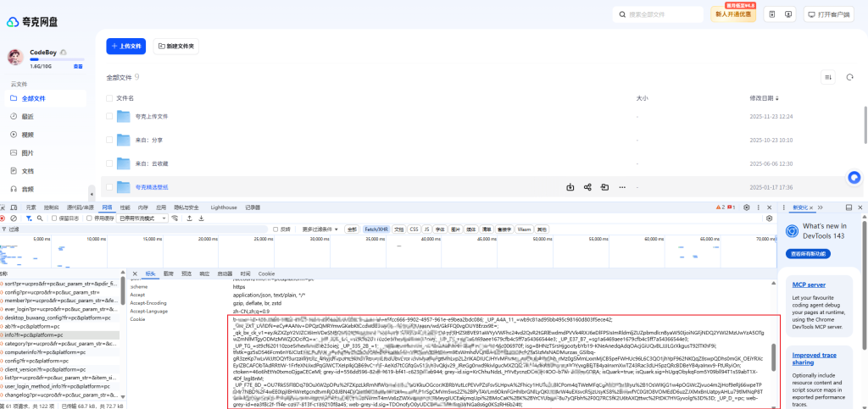Open DevTools customize three-dot menu
Viewport: 868px width, 409px height.
[x=757, y=207]
